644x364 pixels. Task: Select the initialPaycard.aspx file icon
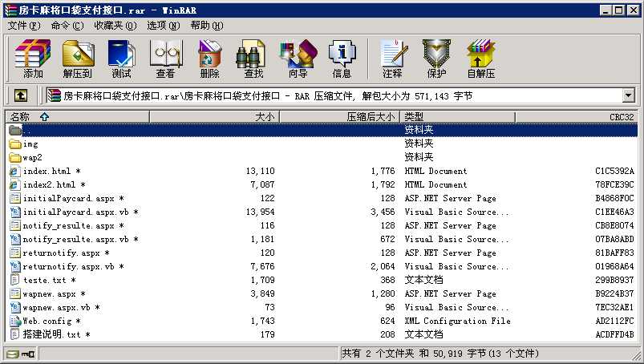point(14,198)
